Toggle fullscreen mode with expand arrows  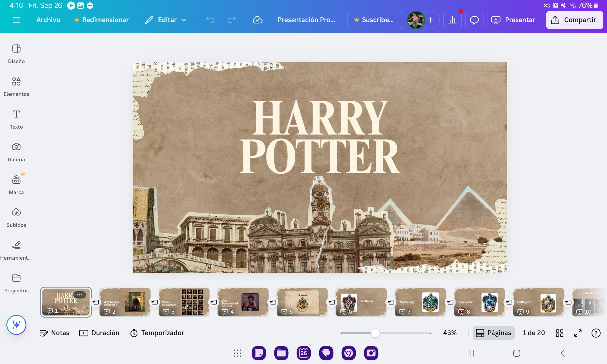tap(578, 333)
